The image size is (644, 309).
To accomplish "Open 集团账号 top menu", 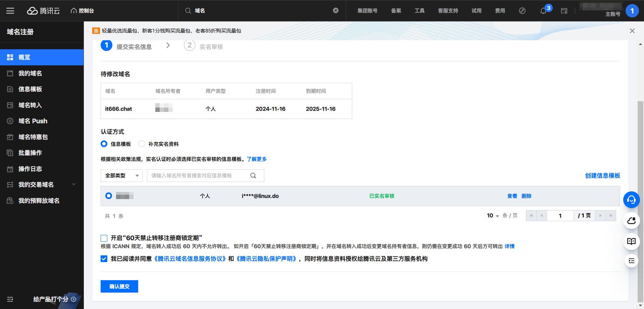I will click(x=367, y=11).
